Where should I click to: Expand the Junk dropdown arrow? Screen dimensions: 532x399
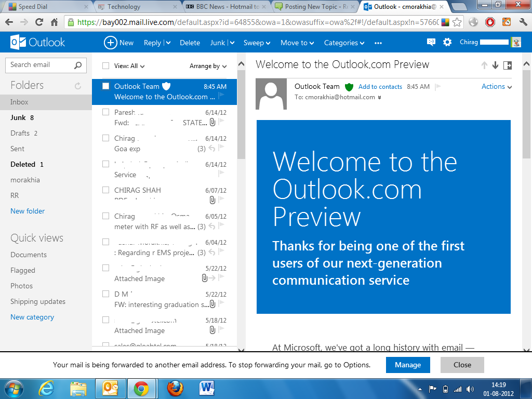[x=232, y=43]
